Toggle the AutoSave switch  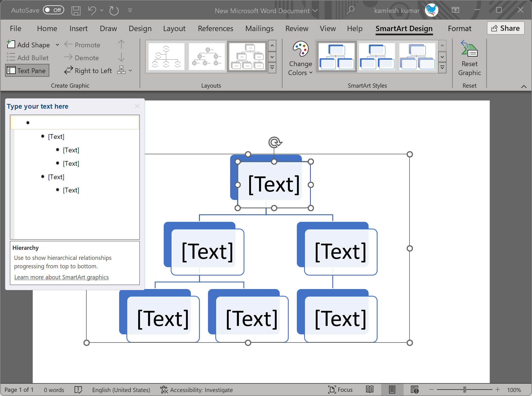pos(53,10)
